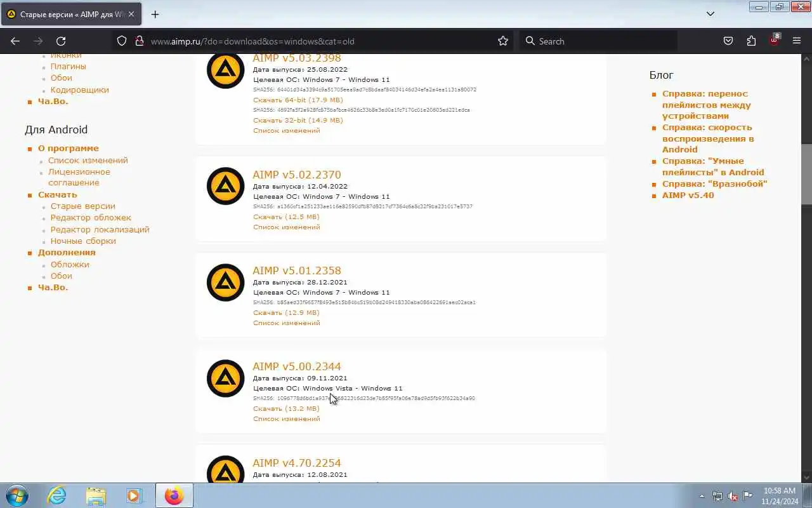Open Обложки under Дополнения
812x508 pixels.
pyautogui.click(x=70, y=264)
